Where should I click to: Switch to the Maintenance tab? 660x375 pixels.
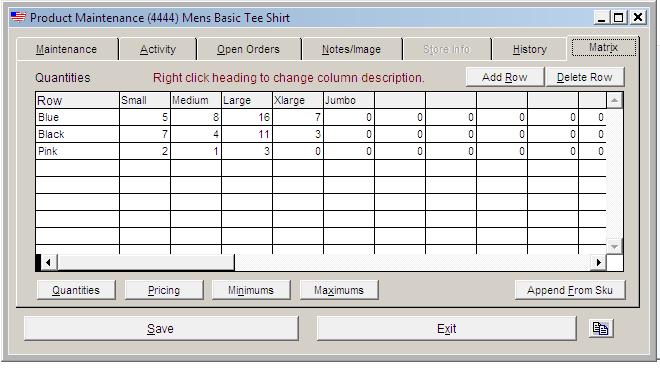coord(67,49)
